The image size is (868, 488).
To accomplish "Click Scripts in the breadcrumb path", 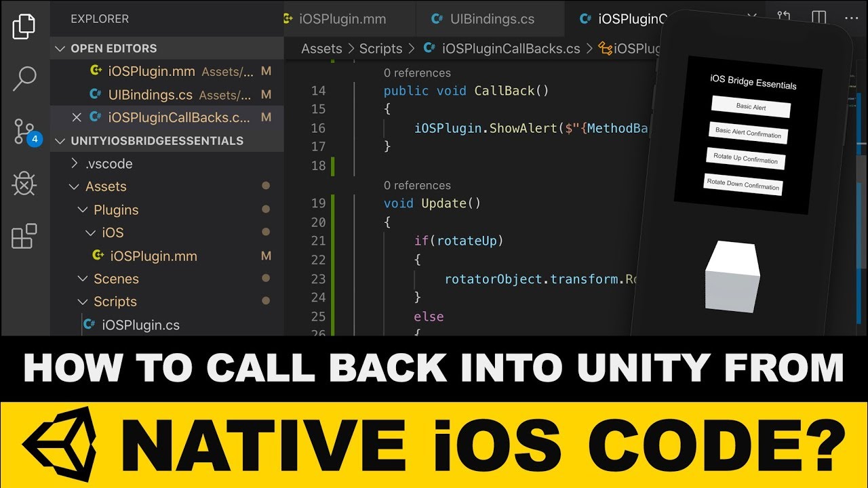I will point(380,49).
